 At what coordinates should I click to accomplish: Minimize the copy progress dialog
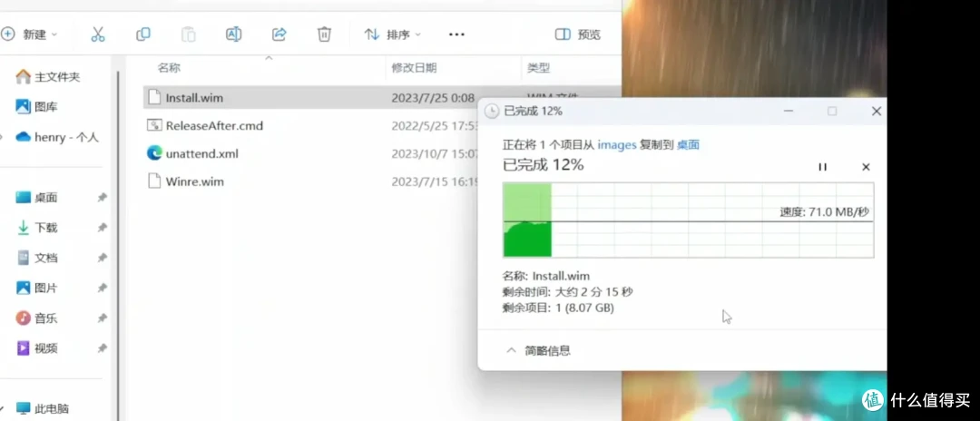(x=789, y=112)
